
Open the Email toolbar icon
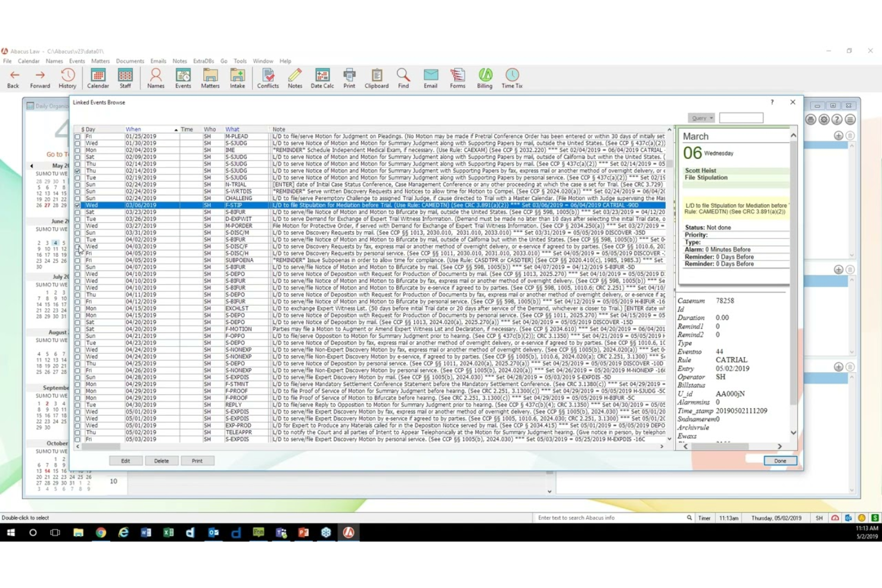pyautogui.click(x=430, y=77)
